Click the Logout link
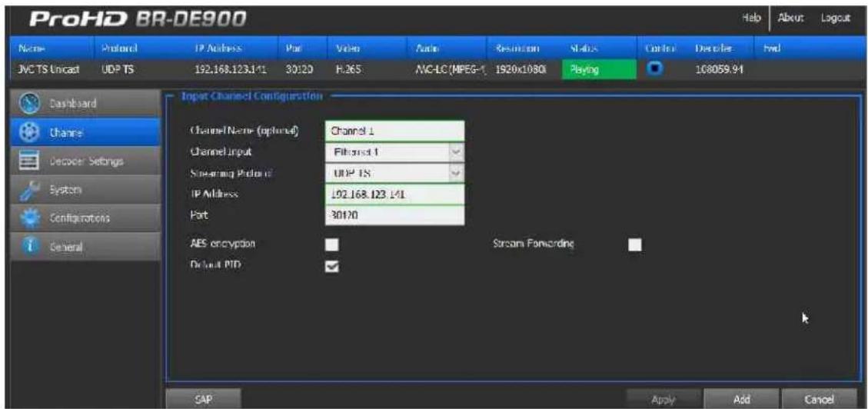Image resolution: width=868 pixels, height=409 pixels. [x=836, y=18]
